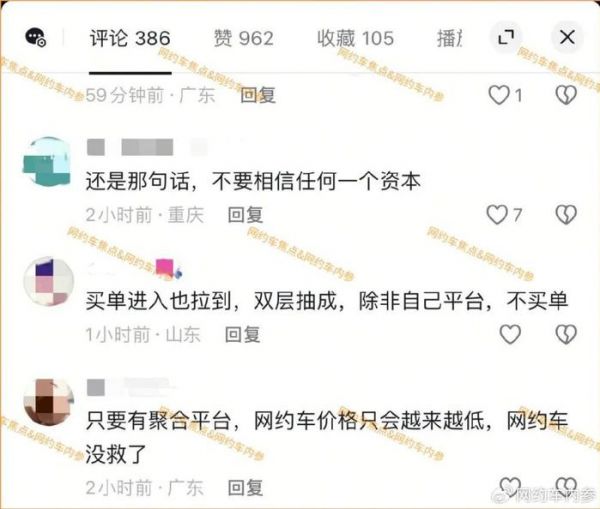600x509 pixels.
Task: Open avatar of the 买单进入 commenter
Action: tap(48, 281)
